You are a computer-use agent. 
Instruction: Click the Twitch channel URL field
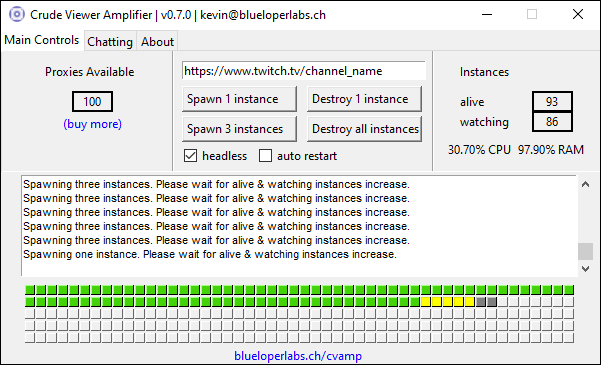pos(304,71)
